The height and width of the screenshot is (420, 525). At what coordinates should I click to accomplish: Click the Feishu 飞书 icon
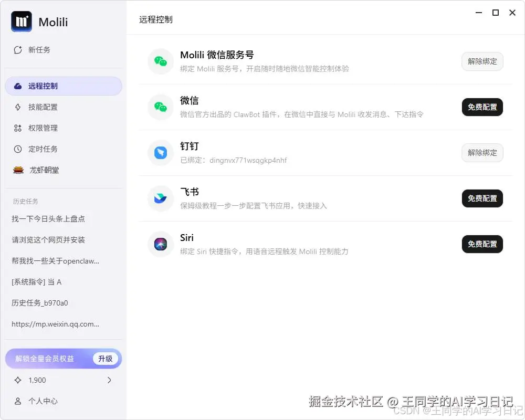pos(161,198)
